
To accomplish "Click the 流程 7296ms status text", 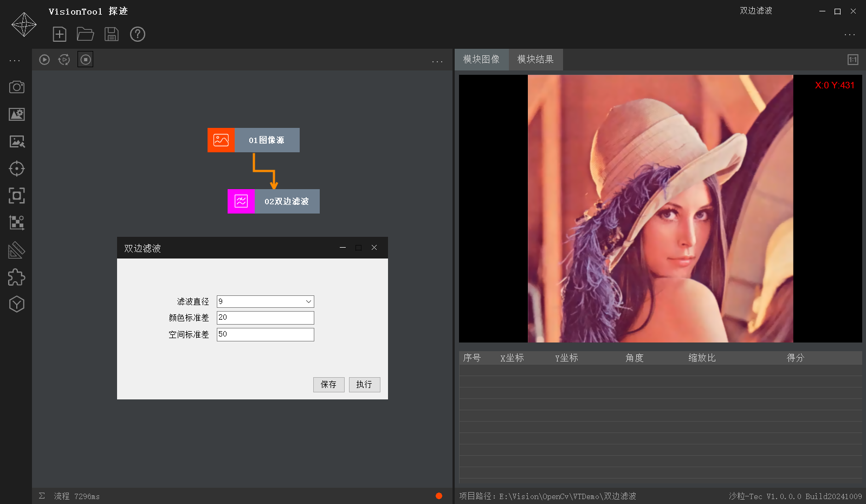I will pos(76,496).
